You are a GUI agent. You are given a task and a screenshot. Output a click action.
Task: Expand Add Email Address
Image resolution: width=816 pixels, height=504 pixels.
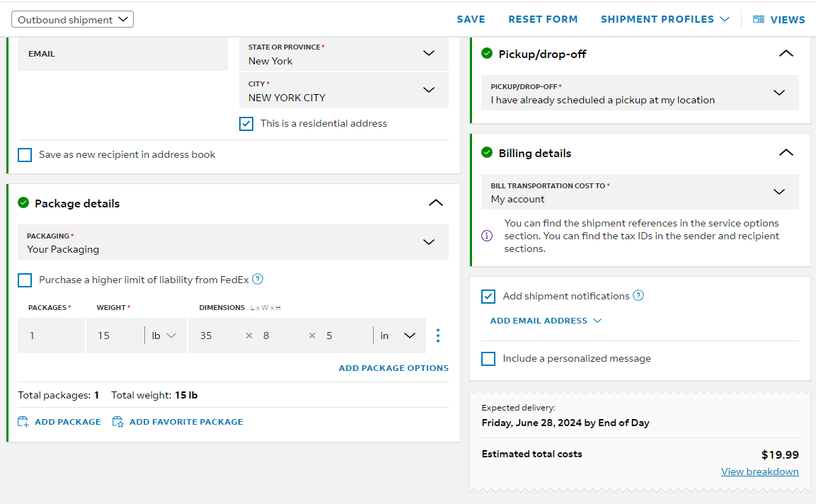point(546,321)
